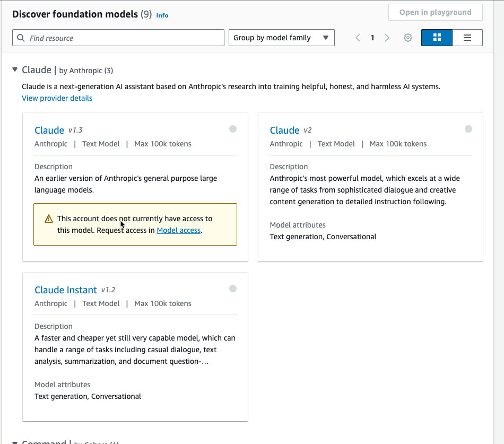Open the Claude v2 model title

[x=284, y=130]
